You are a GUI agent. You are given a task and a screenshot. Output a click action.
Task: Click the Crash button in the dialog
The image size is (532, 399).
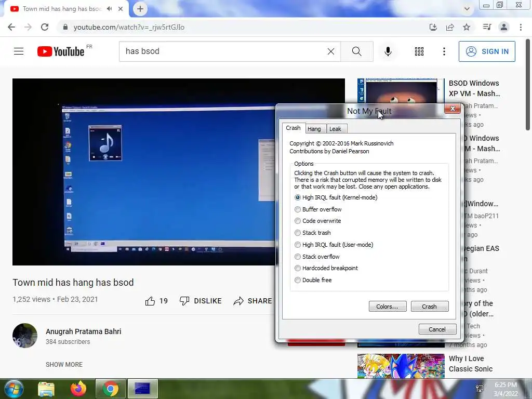pyautogui.click(x=430, y=307)
